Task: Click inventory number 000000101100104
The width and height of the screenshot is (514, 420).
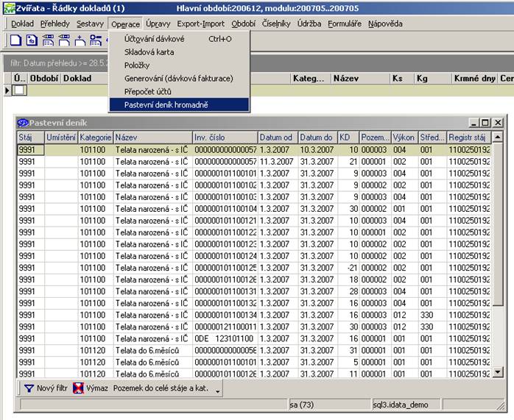Action: (x=225, y=209)
